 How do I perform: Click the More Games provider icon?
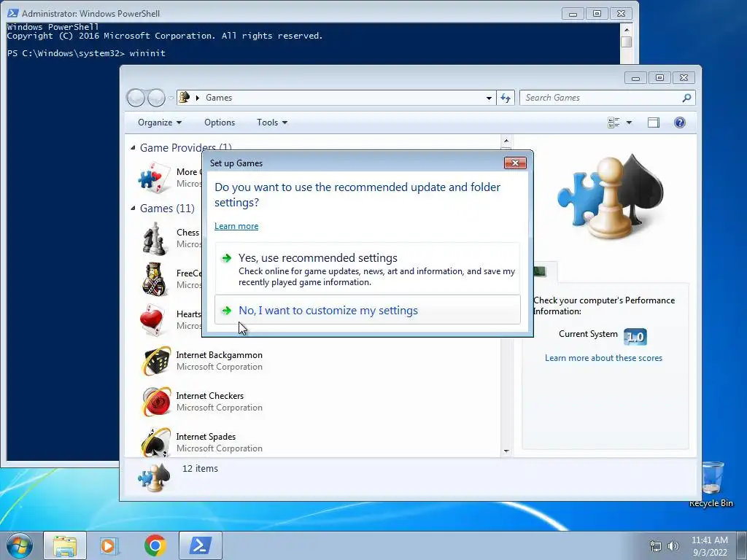154,178
